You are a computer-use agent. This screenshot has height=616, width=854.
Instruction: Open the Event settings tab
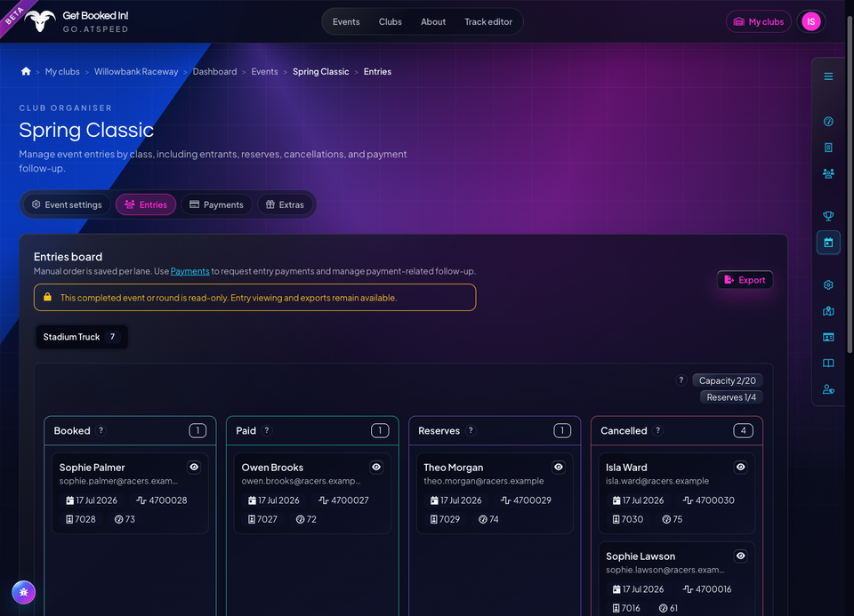(67, 204)
